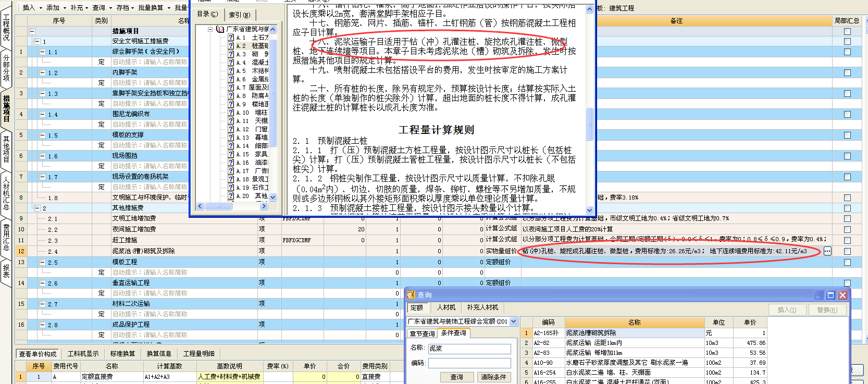
Task: Click the help content vertical scrollbar thumb
Action: click(590, 124)
